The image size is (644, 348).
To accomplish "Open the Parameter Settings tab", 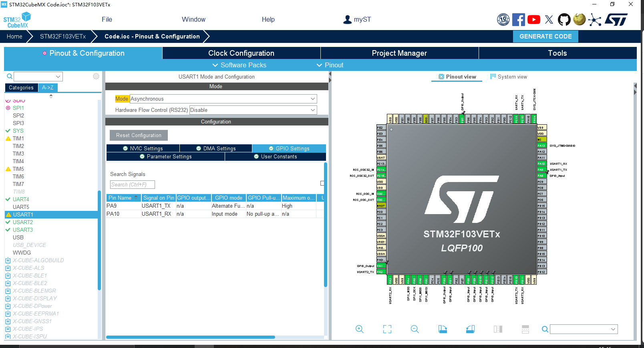I will pos(165,156).
